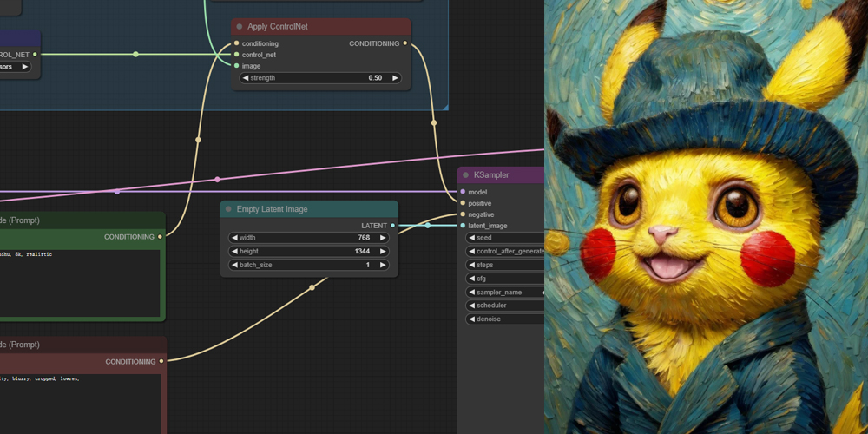Viewport: 868px width, 434px height.
Task: Click the CONDITIONING output port of Apply ControlNet
Action: pyautogui.click(x=405, y=43)
